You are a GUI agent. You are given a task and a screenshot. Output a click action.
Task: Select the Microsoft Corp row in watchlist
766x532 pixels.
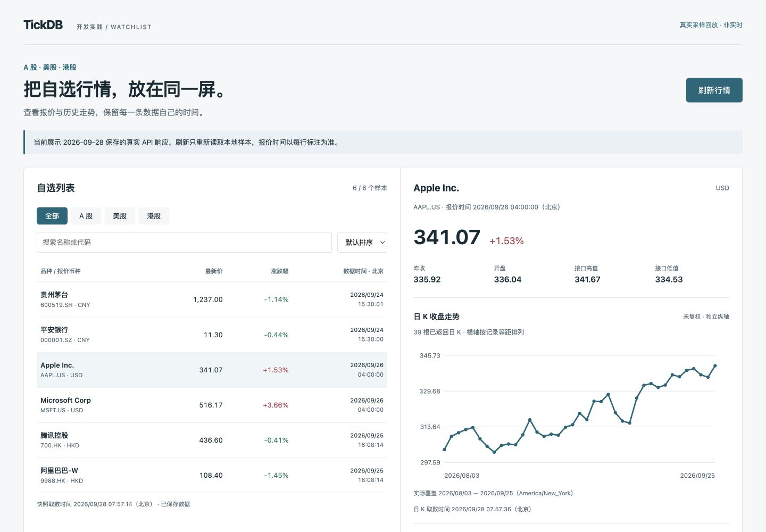(x=212, y=405)
